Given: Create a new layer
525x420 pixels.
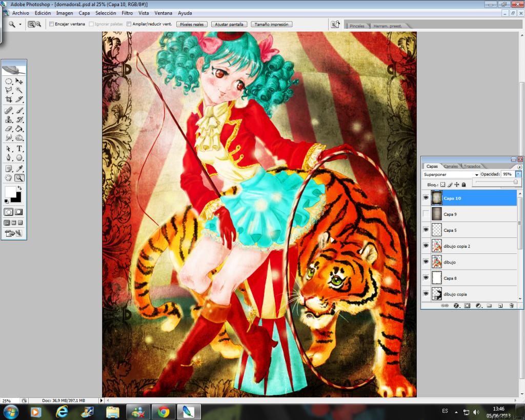Looking at the screenshot, I should [x=500, y=306].
